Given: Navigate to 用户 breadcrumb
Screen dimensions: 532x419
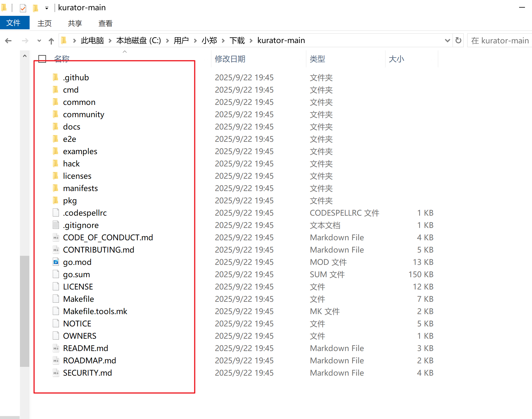Looking at the screenshot, I should (x=181, y=40).
